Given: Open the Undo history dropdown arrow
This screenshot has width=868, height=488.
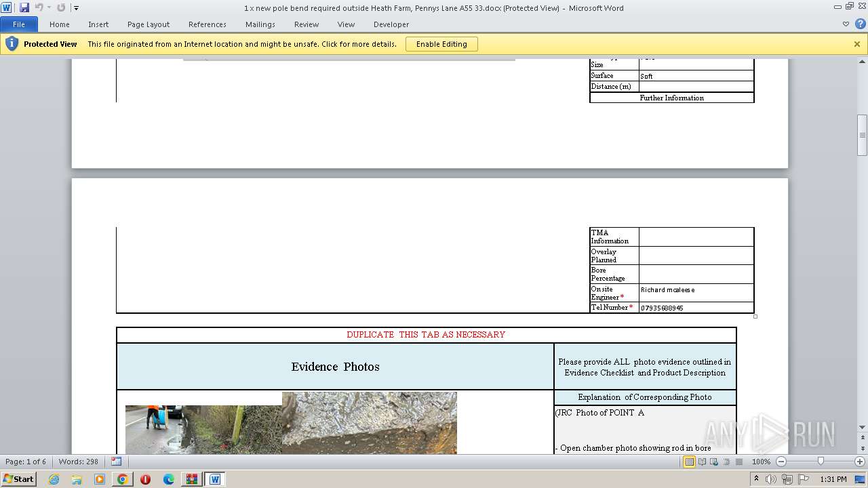Looking at the screenshot, I should click(x=49, y=8).
